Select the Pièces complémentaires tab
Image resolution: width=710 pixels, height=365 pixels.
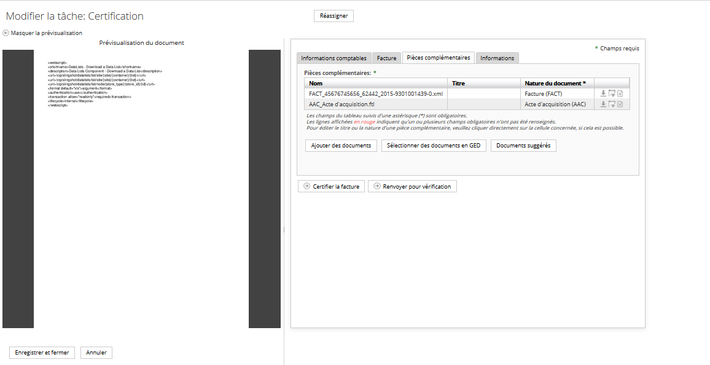[438, 58]
